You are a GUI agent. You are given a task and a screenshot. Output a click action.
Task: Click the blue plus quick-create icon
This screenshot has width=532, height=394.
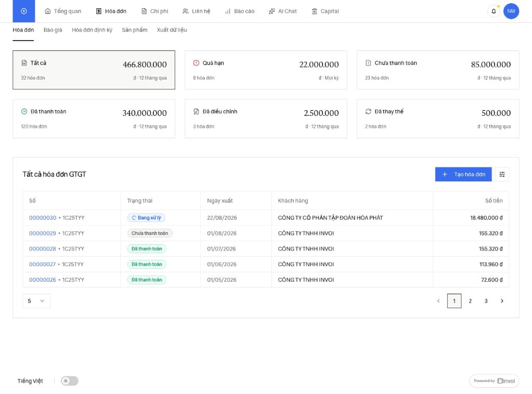(24, 11)
